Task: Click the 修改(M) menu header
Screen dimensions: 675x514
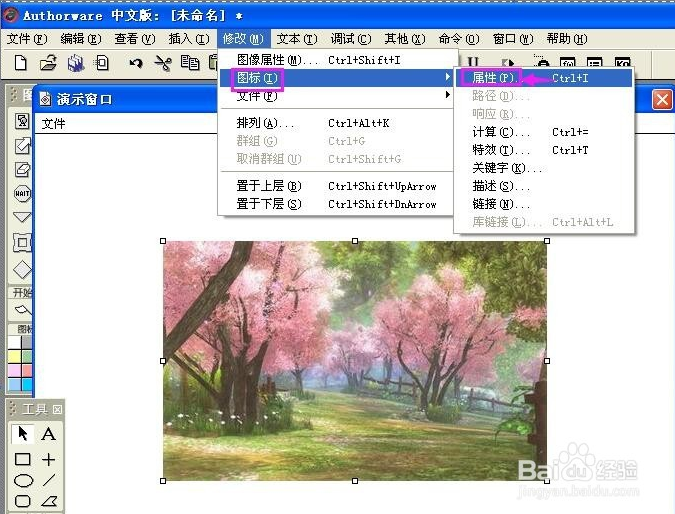Action: tap(243, 39)
